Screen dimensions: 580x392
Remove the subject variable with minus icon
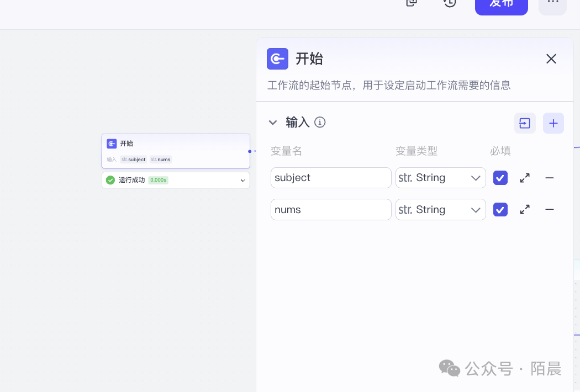[550, 178]
